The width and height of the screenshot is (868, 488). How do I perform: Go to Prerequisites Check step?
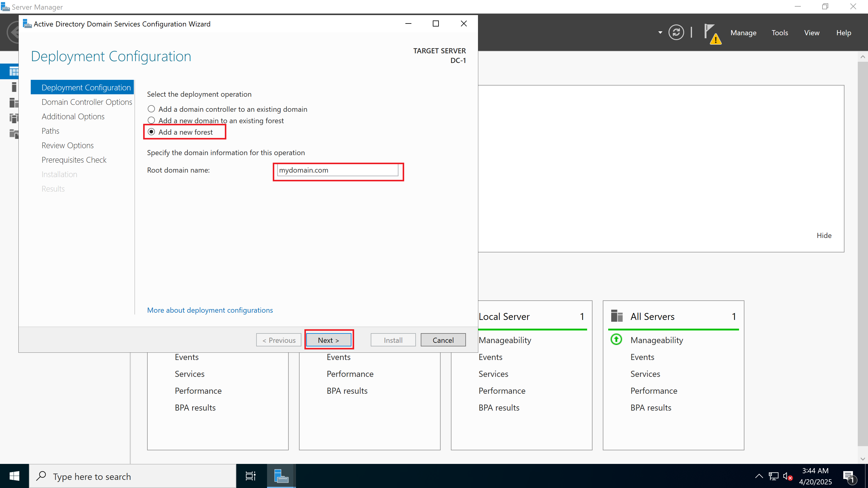(74, 160)
